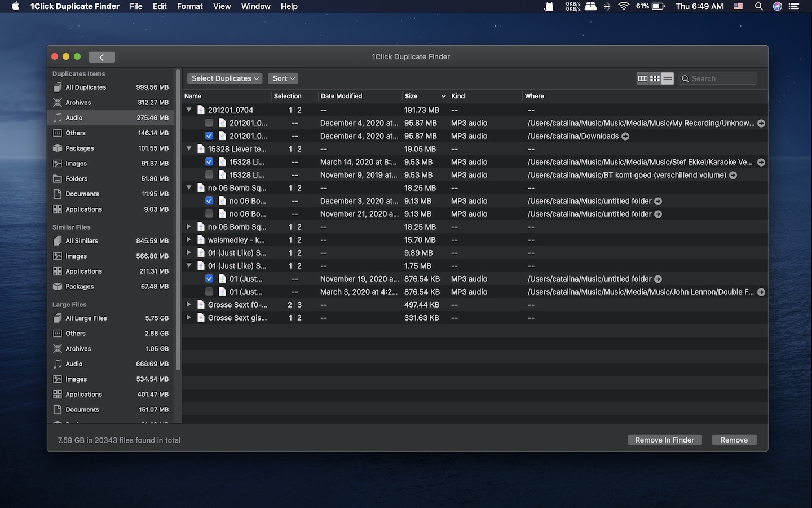The image size is (812, 508).
Task: Sort by the Name column header
Action: coord(227,96)
